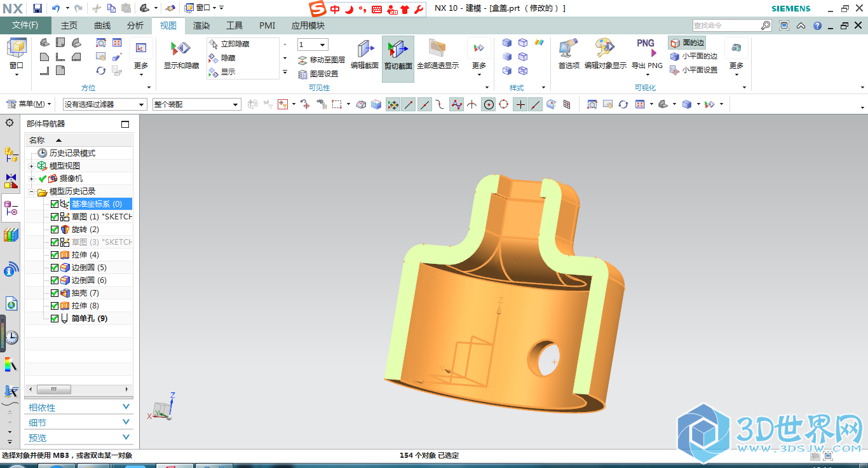Image resolution: width=868 pixels, height=468 pixels.
Task: Maximize the 部件导航器 panel square icon
Action: pos(125,124)
